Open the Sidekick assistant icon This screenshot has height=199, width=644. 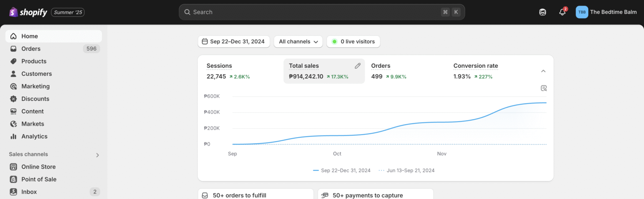(x=543, y=12)
